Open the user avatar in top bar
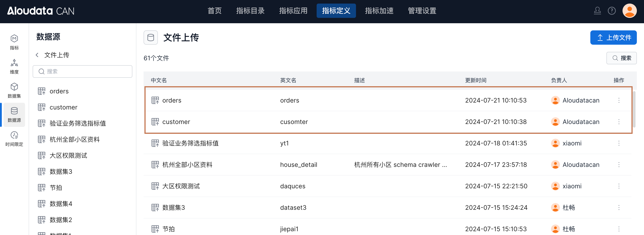The width and height of the screenshot is (644, 235). pos(629,11)
